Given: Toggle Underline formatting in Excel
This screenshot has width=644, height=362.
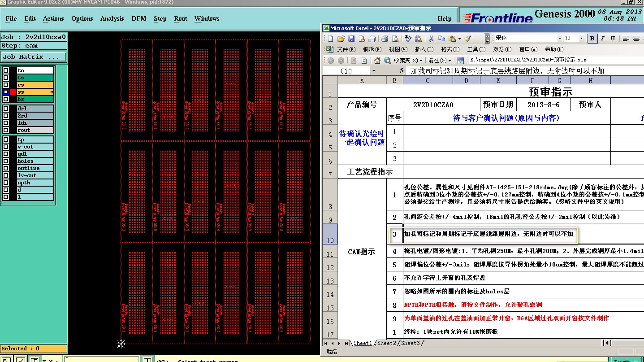Looking at the screenshot, I should [x=613, y=39].
